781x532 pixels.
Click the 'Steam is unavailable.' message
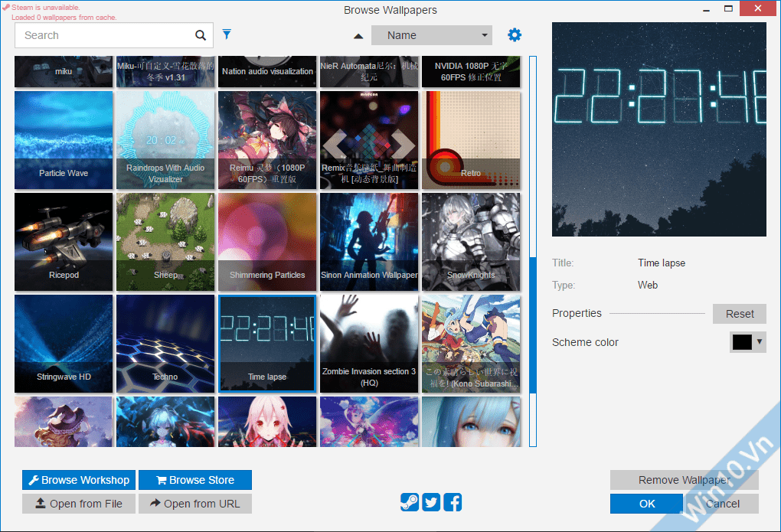point(45,8)
